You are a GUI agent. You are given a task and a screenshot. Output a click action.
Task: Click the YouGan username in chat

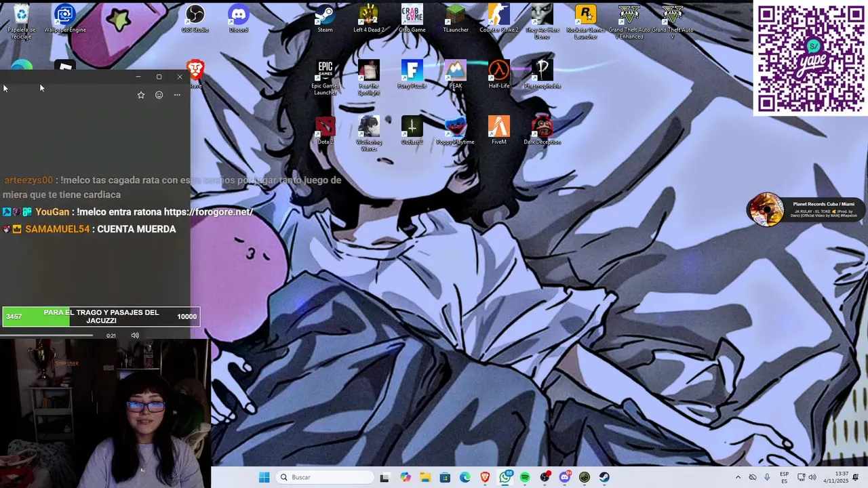point(52,212)
